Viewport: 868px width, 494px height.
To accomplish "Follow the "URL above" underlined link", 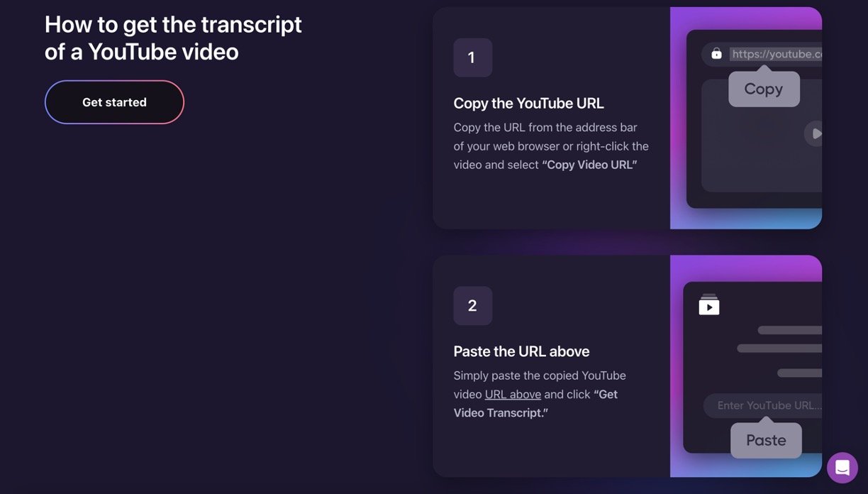I will tap(513, 394).
